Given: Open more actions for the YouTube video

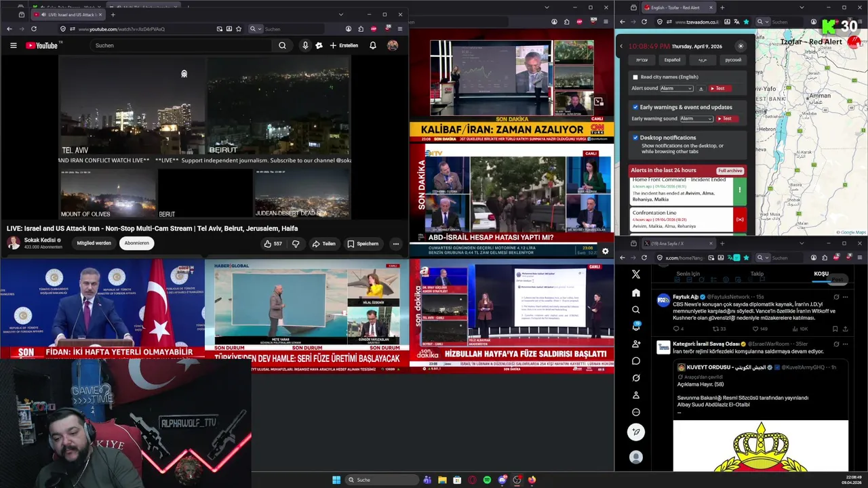Looking at the screenshot, I should pos(395,243).
